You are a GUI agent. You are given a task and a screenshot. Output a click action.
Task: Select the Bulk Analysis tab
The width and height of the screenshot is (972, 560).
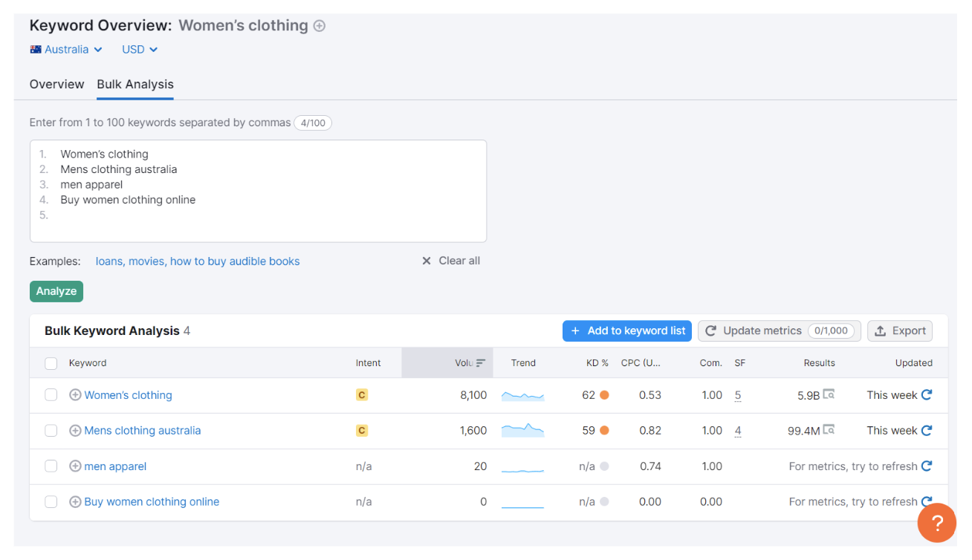click(135, 84)
